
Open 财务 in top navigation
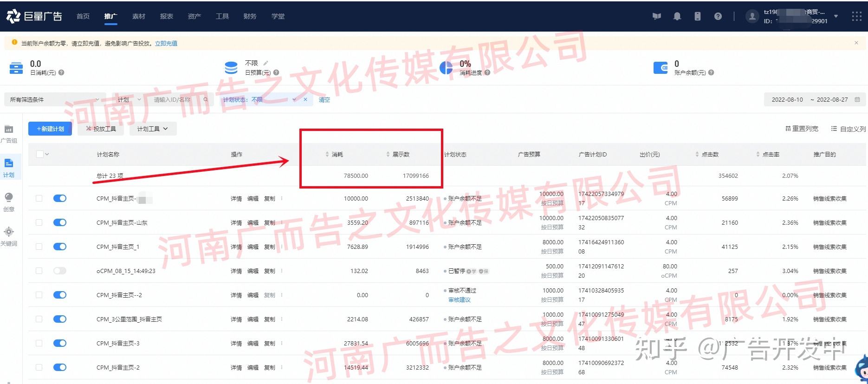tap(250, 16)
